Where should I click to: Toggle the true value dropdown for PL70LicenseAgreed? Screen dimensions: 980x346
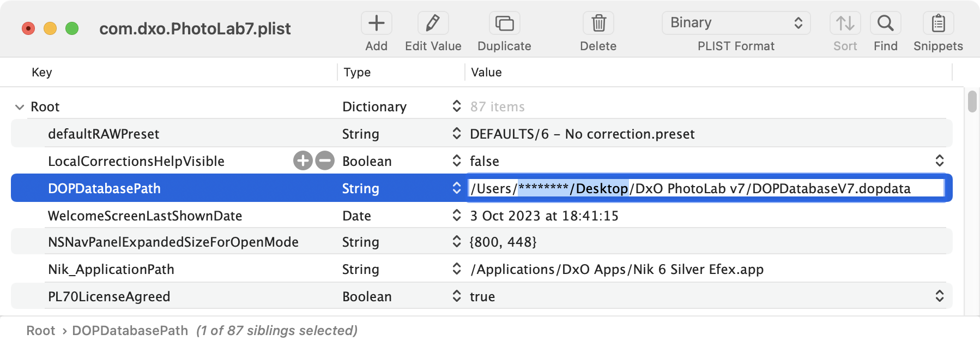click(940, 296)
